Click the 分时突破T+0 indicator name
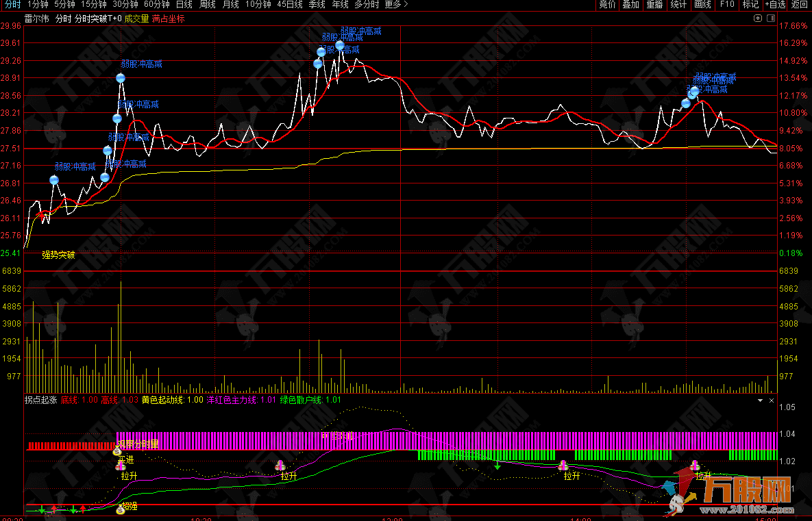812x521 pixels. 99,18
